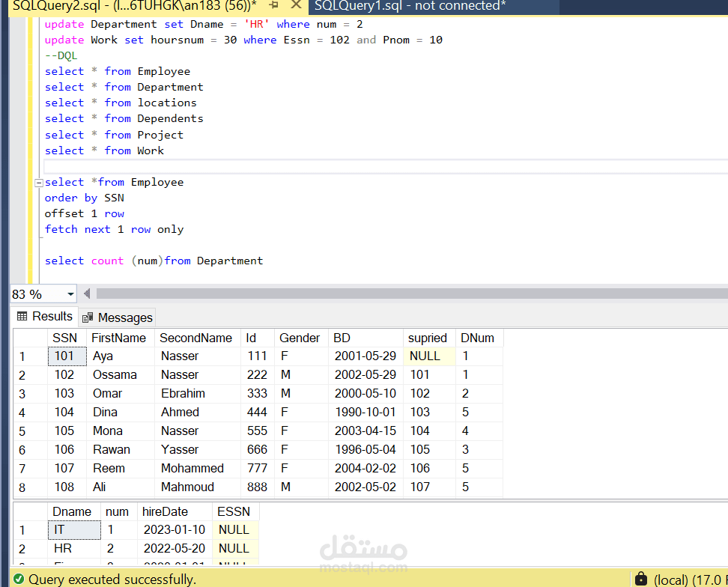Screen dimensions: 728x587
Task: Click the Id cell 888
Action: (258, 487)
